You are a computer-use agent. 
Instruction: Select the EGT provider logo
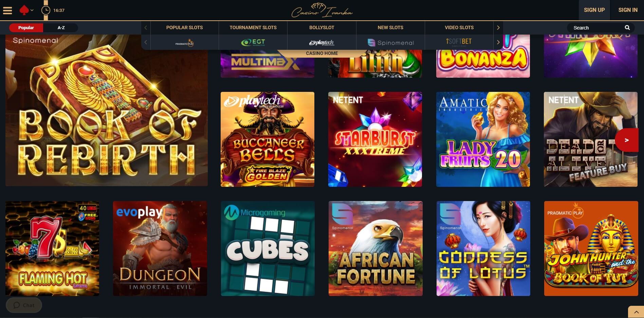(x=253, y=43)
